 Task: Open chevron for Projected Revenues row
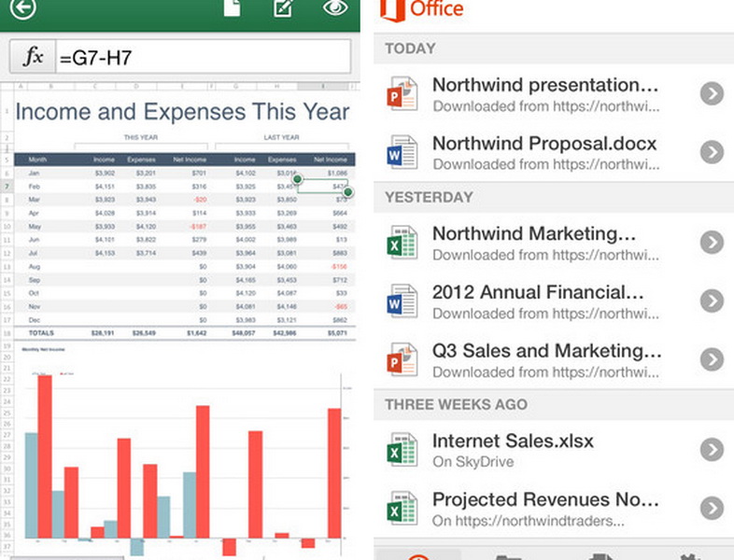pyautogui.click(x=712, y=508)
